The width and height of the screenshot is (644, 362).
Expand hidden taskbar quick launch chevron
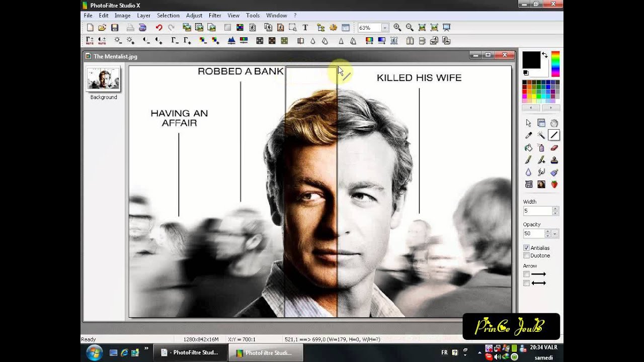coord(146,348)
